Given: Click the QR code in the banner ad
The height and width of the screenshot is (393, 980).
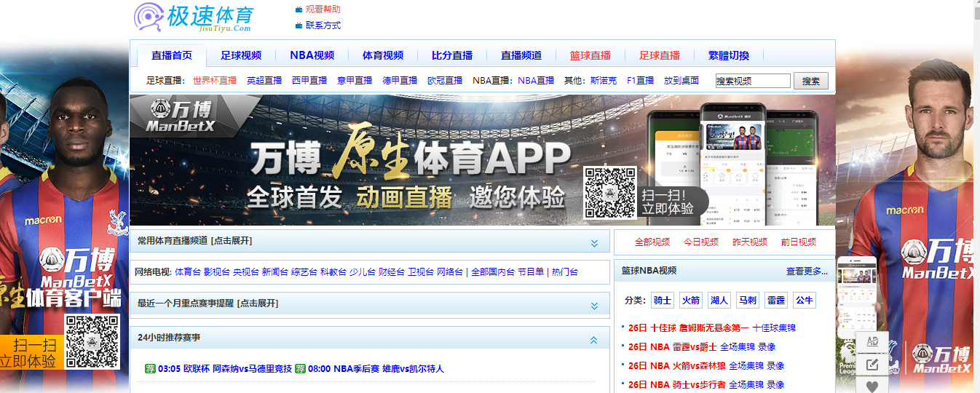Looking at the screenshot, I should click(610, 192).
